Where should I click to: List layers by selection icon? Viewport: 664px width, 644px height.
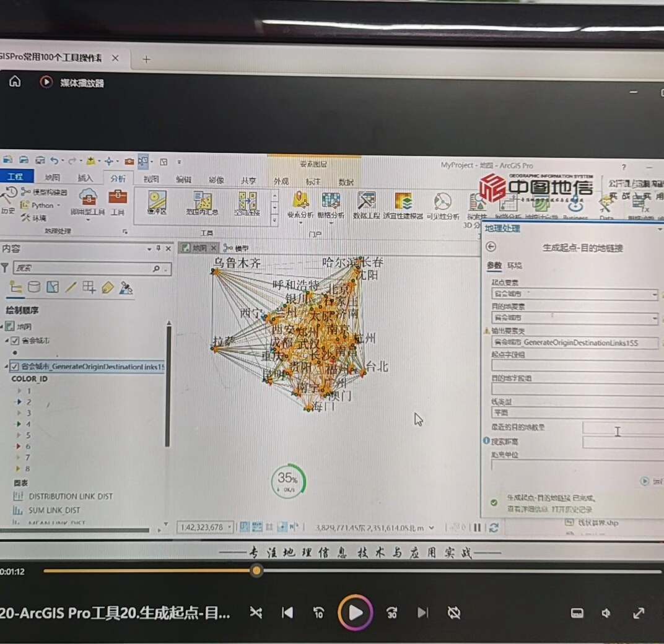tap(53, 287)
